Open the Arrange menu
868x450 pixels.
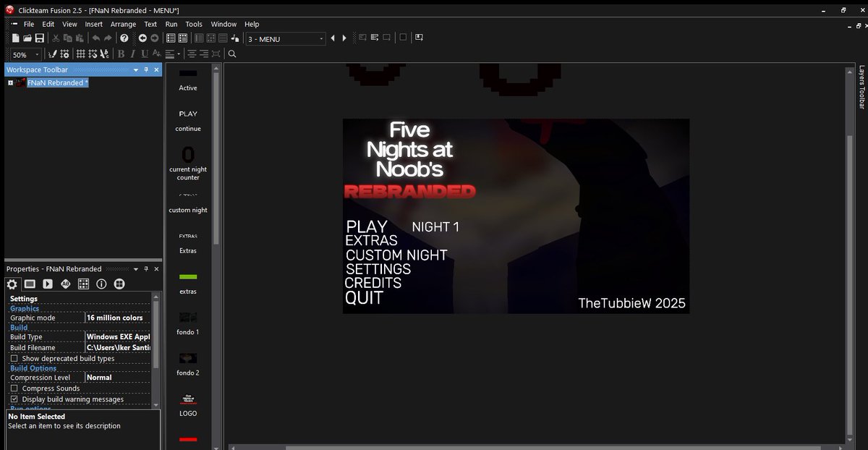tap(123, 24)
